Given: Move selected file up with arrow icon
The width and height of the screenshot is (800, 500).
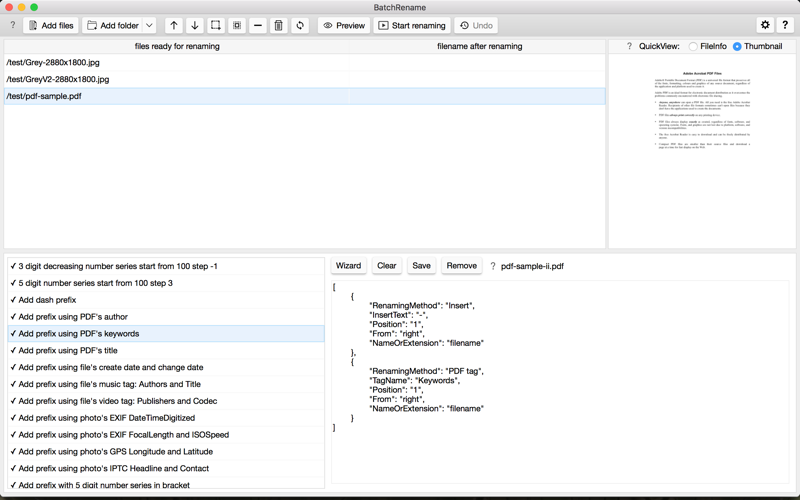Looking at the screenshot, I should point(174,26).
